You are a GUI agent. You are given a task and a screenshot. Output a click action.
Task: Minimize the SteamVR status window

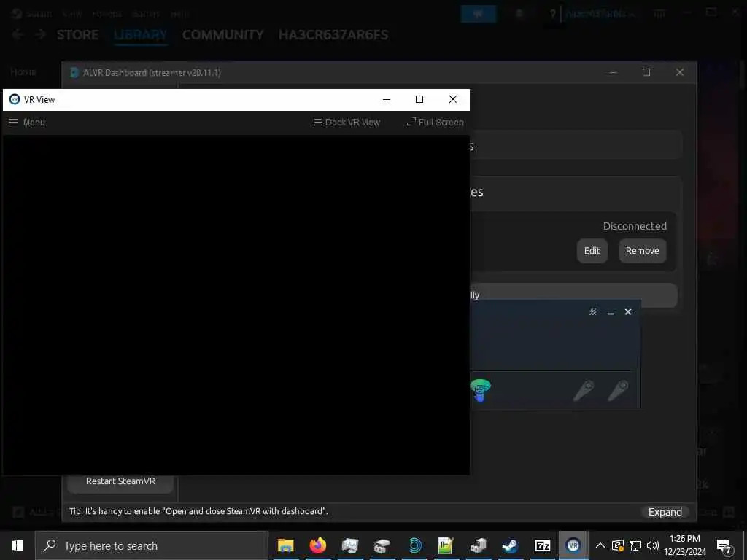pyautogui.click(x=611, y=312)
